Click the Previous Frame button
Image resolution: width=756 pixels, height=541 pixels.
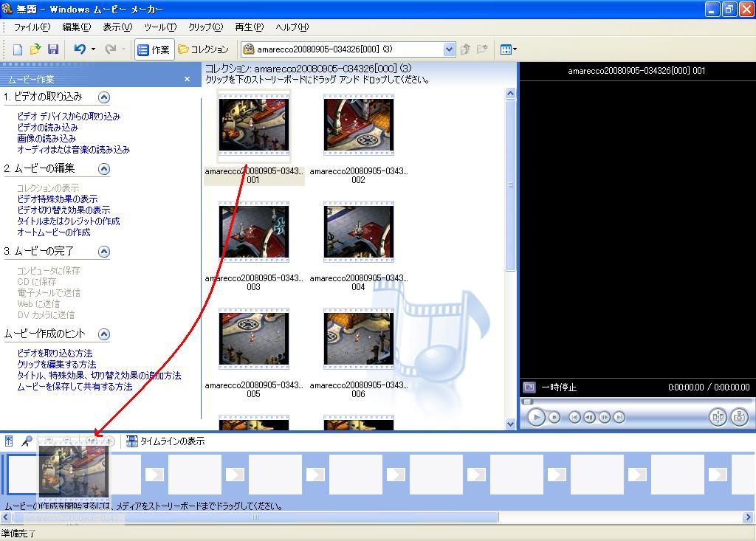(589, 417)
